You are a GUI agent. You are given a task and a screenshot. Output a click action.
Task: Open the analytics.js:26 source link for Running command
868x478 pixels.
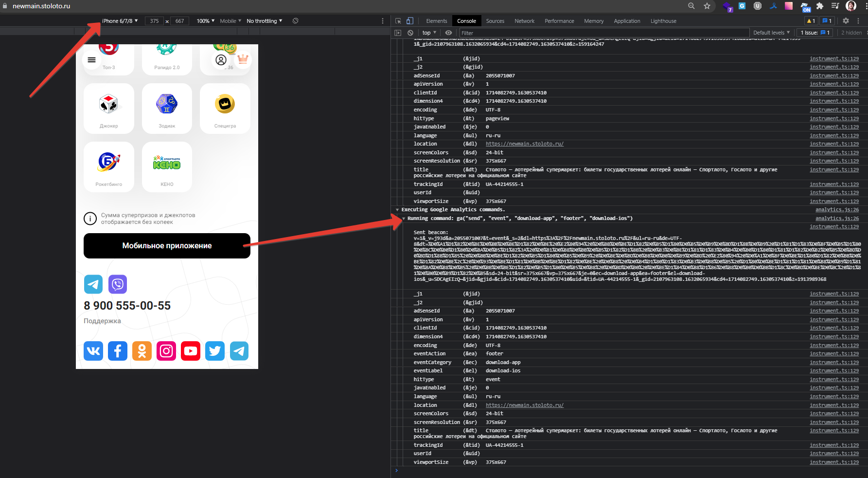click(837, 219)
